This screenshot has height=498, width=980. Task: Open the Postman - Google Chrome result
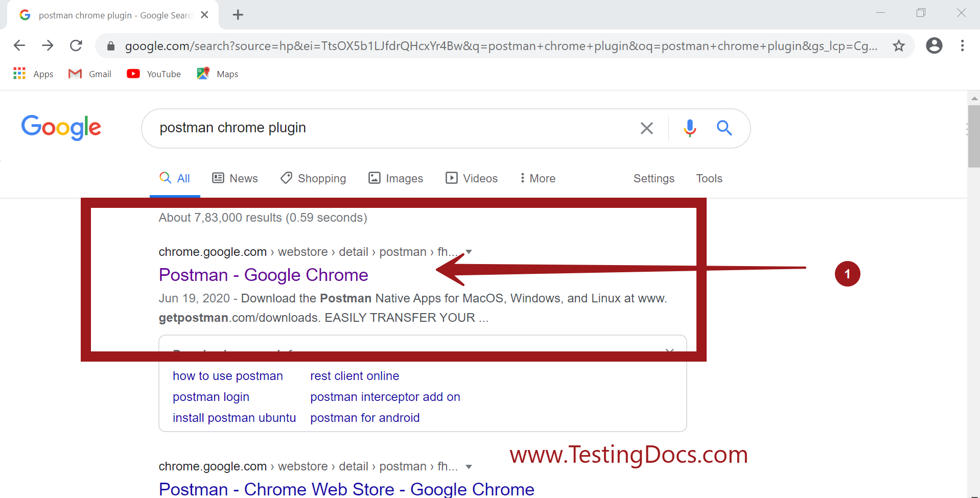tap(263, 275)
